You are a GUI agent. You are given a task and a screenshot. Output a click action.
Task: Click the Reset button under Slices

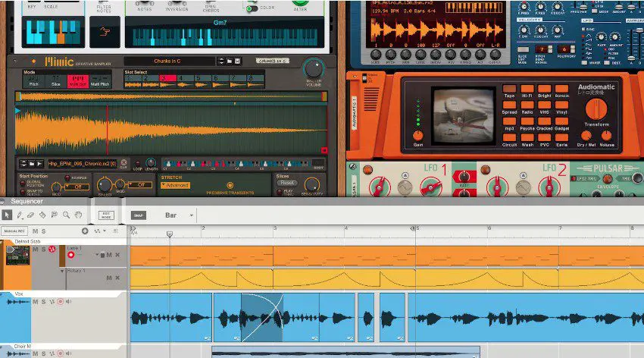[286, 183]
